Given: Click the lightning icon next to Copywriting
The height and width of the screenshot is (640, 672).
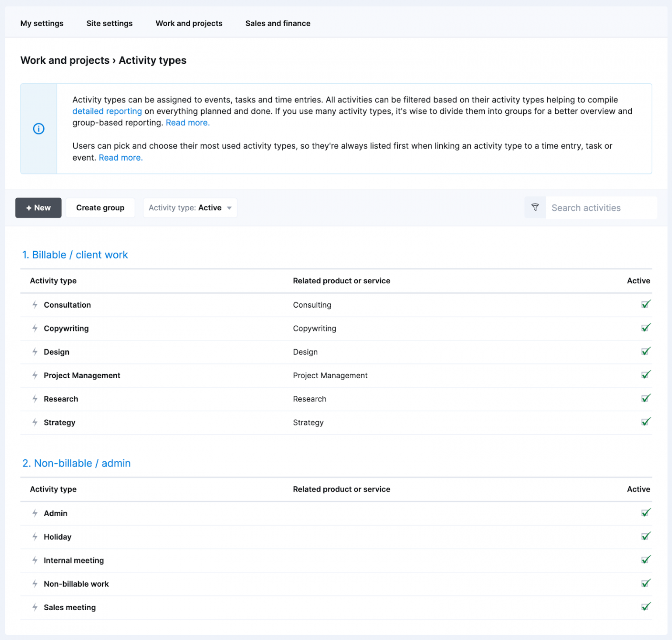Looking at the screenshot, I should pyautogui.click(x=35, y=328).
